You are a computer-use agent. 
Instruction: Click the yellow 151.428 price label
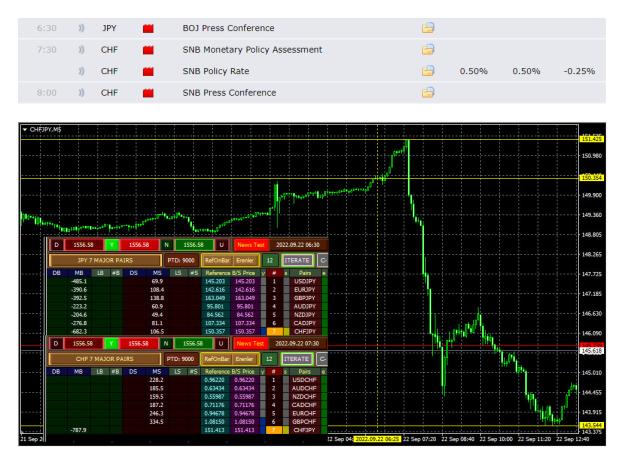point(592,139)
